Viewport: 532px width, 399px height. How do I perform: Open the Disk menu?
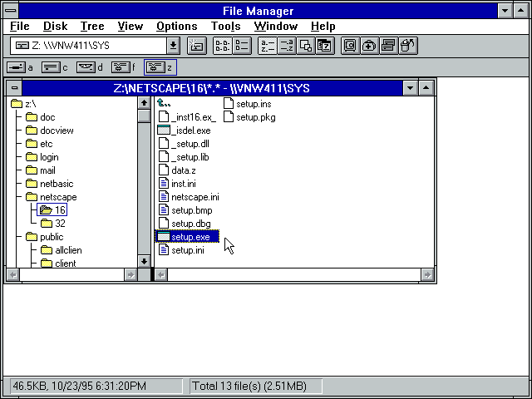coord(56,26)
